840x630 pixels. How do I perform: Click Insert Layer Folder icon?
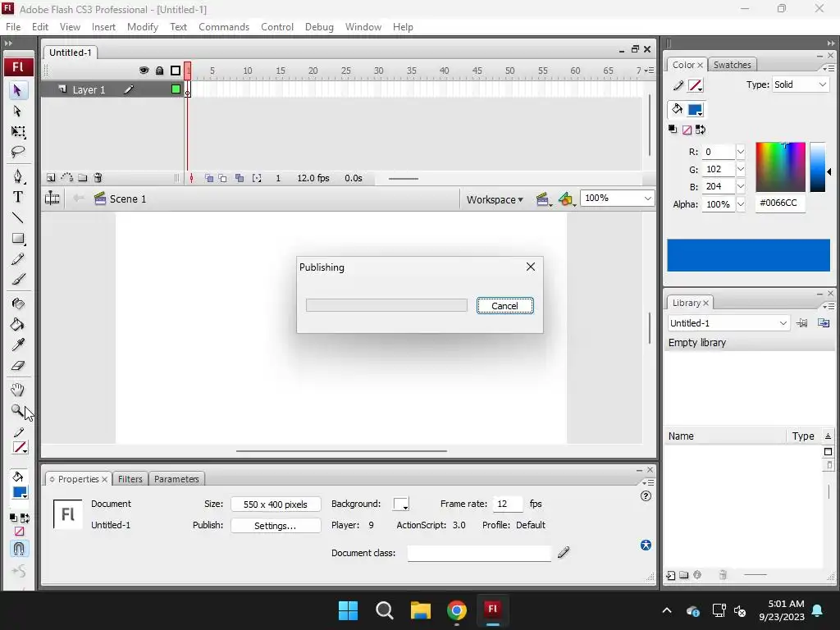83,178
